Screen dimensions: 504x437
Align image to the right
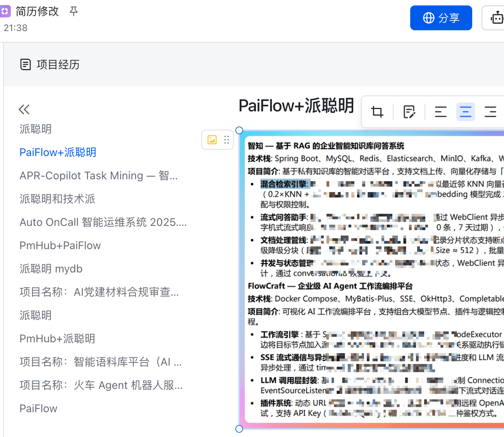point(490,112)
